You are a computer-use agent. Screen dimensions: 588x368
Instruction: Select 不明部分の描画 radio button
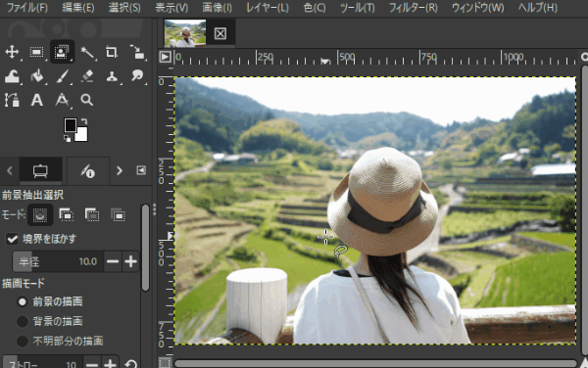23,341
